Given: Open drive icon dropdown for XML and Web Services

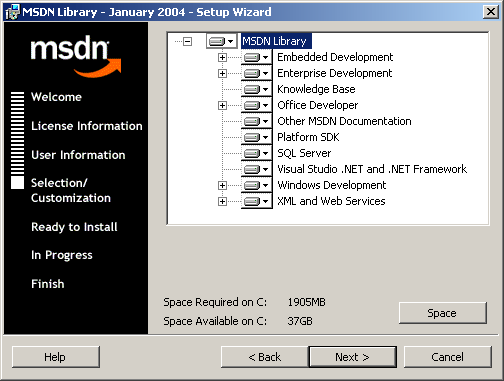Looking at the screenshot, I should tap(256, 201).
